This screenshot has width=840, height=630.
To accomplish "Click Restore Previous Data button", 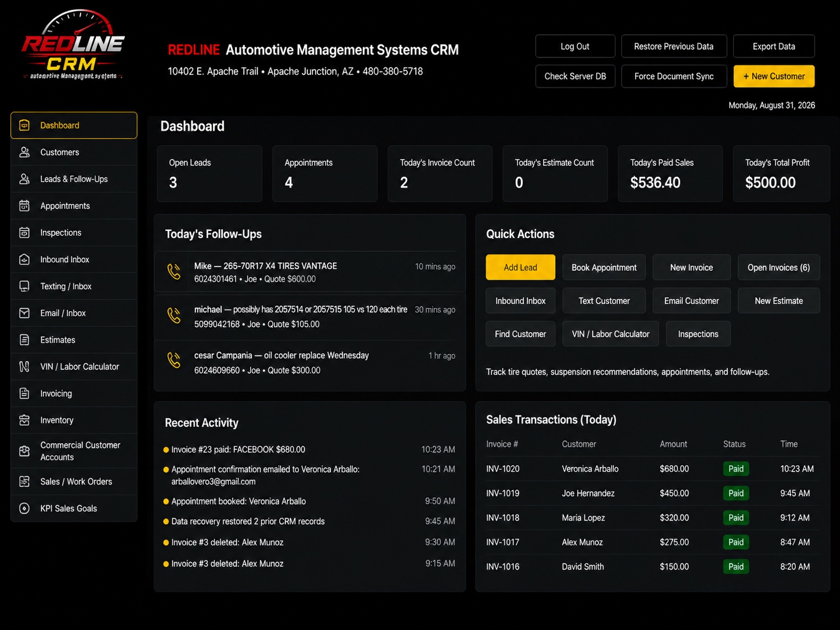I will click(674, 46).
